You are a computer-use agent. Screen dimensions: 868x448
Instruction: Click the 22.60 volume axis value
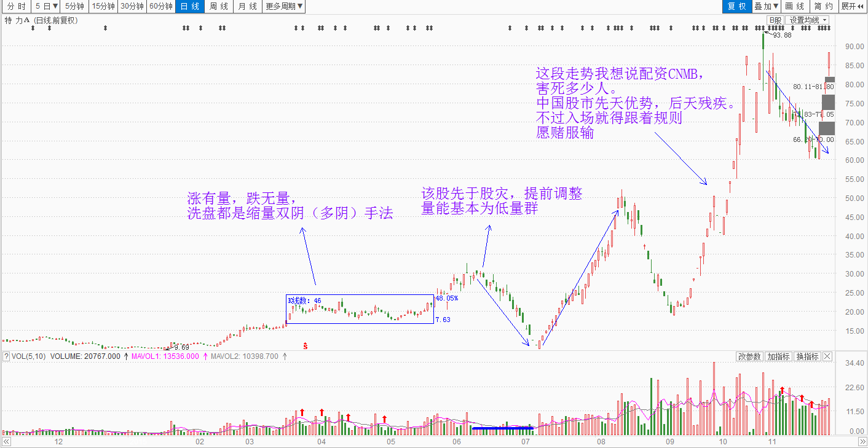pos(854,387)
